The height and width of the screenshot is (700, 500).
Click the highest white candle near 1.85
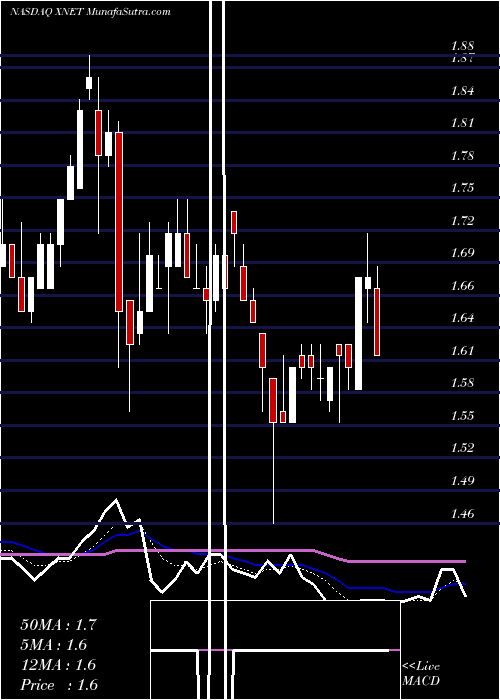tap(89, 83)
